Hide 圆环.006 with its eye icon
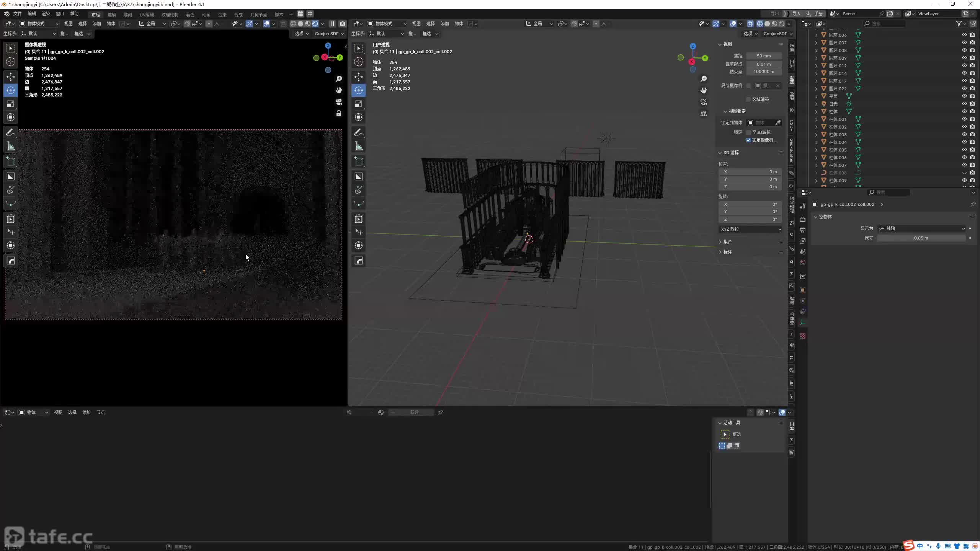This screenshot has width=980, height=551. [964, 35]
